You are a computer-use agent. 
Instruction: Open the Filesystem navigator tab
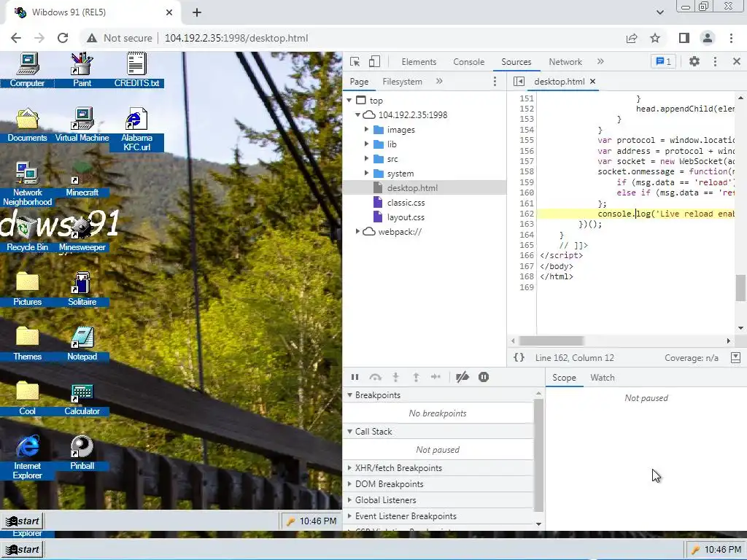(402, 82)
